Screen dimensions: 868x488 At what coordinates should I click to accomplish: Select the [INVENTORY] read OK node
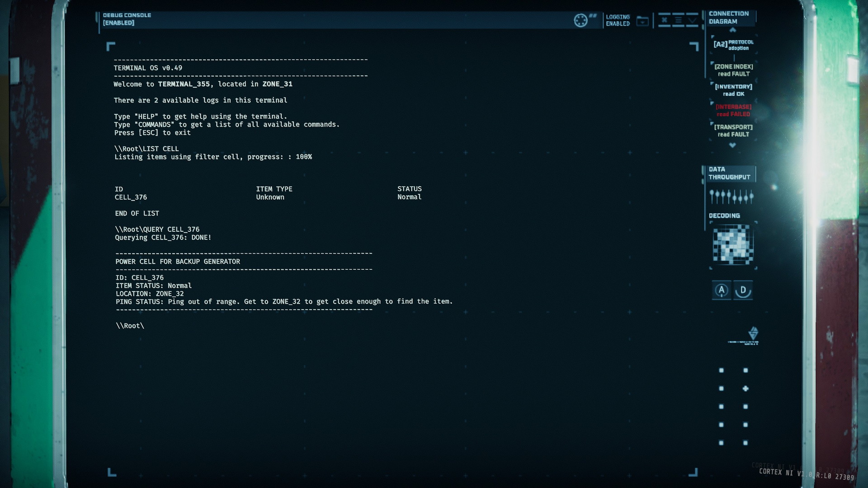point(734,90)
